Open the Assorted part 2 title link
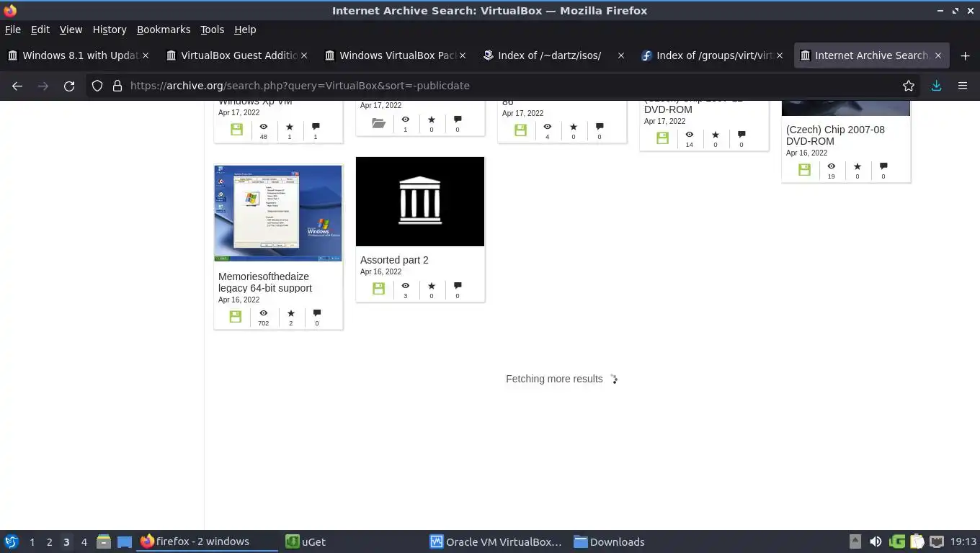980x553 pixels. 394,260
